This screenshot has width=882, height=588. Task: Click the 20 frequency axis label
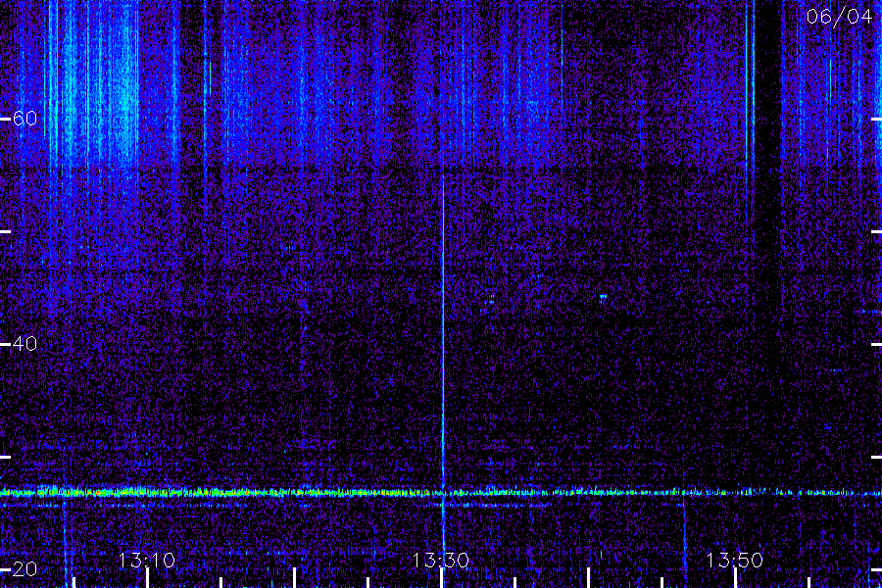click(24, 568)
